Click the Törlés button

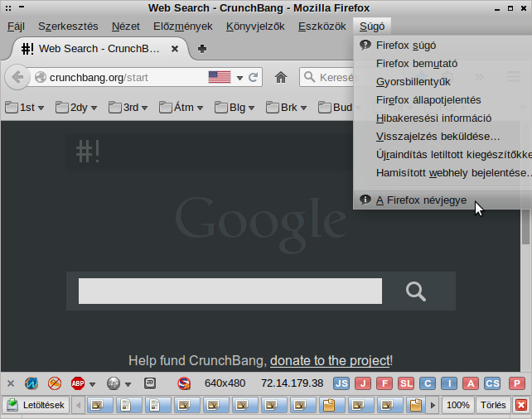(x=493, y=405)
